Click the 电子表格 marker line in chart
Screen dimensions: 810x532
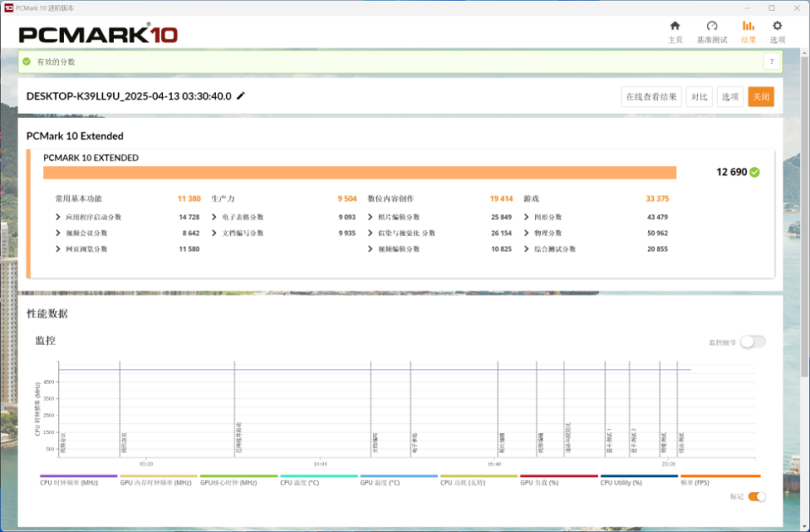pos(411,408)
